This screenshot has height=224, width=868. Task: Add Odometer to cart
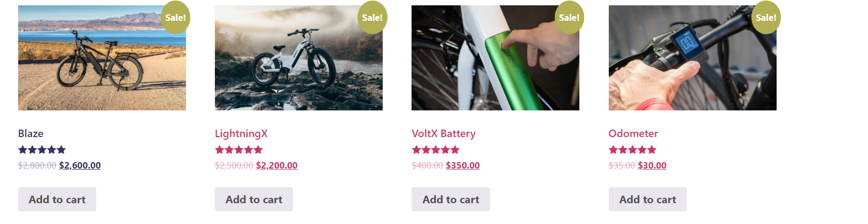tap(647, 199)
